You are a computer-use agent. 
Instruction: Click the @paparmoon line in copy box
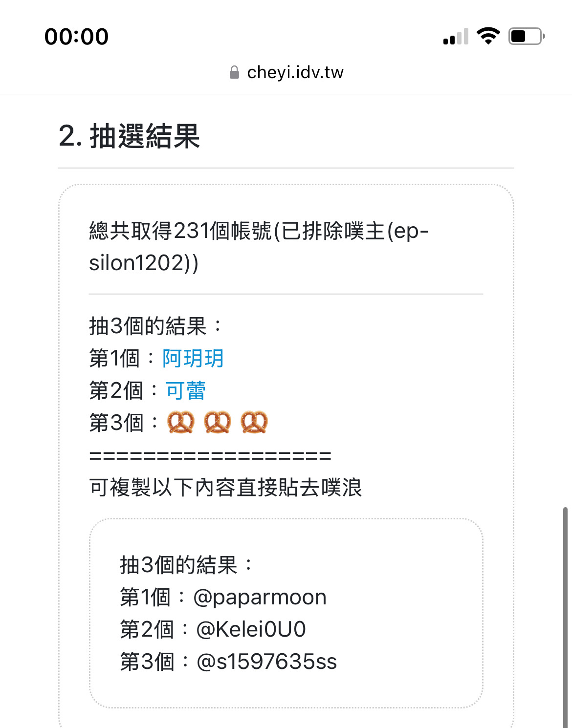(x=223, y=597)
